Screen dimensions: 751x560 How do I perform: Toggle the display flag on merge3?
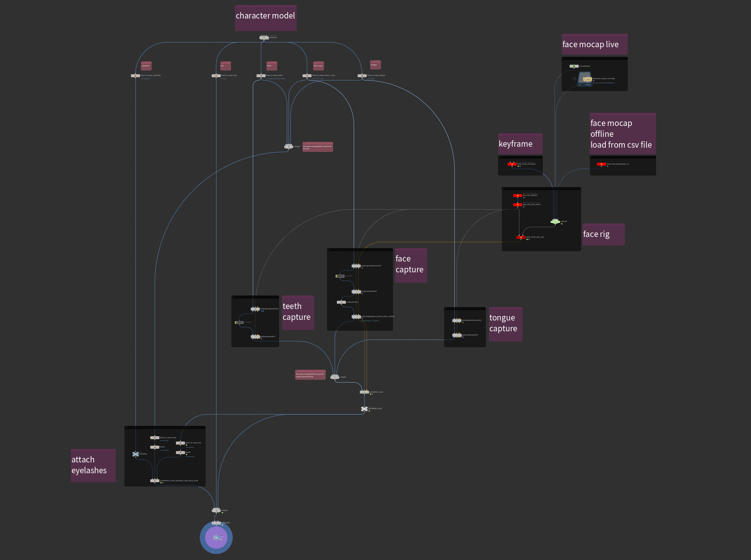click(222, 513)
